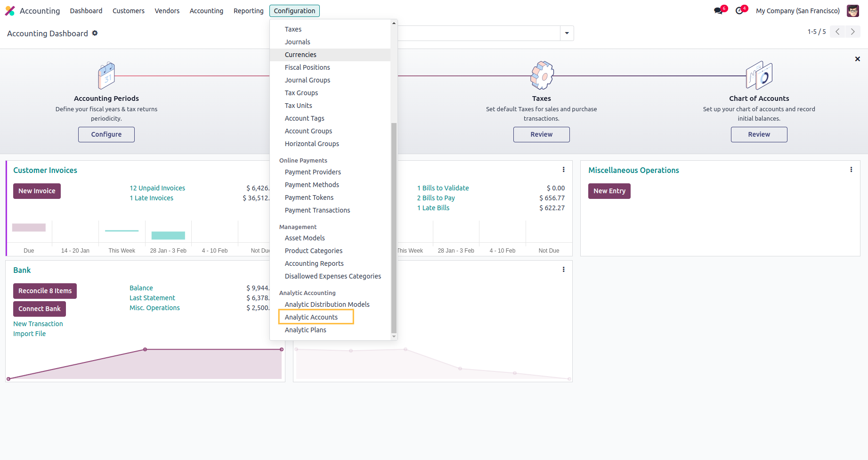Open Asset Models
868x460 pixels.
click(x=330, y=238)
